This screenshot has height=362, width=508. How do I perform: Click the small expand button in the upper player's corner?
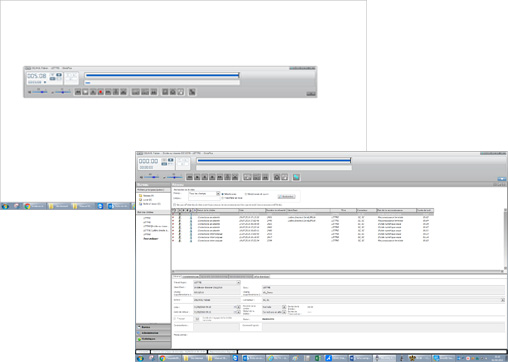pos(311,94)
